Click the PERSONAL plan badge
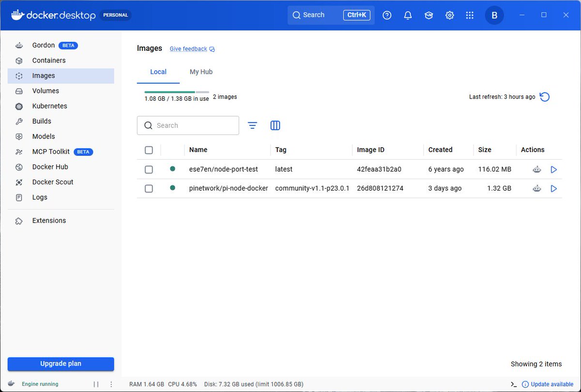Screen dimensions: 581x392 tap(116, 15)
